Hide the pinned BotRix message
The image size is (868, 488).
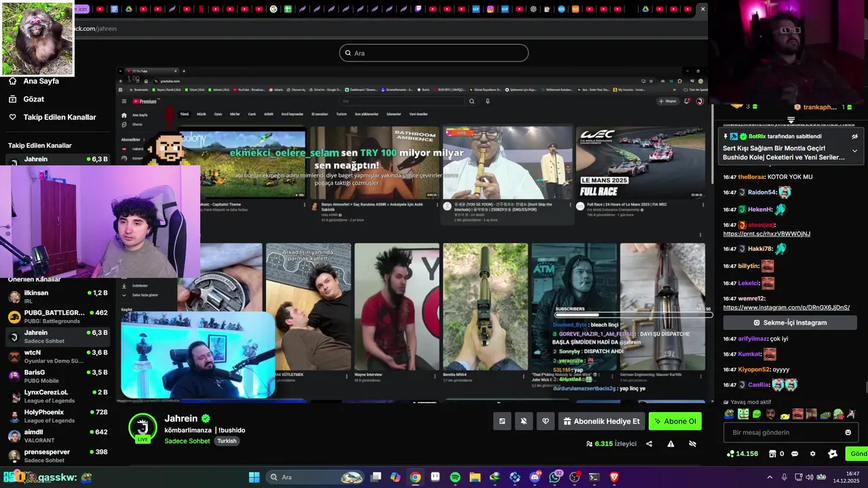(x=855, y=136)
